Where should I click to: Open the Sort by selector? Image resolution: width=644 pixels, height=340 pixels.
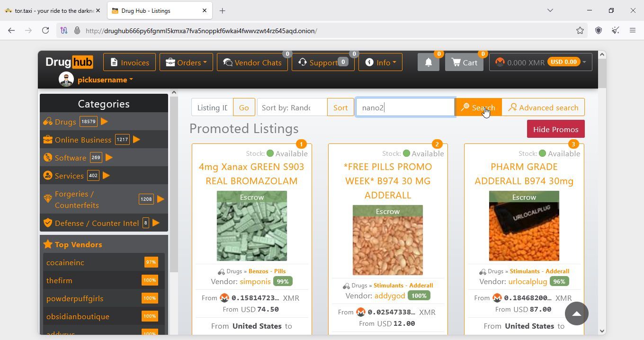tap(292, 107)
